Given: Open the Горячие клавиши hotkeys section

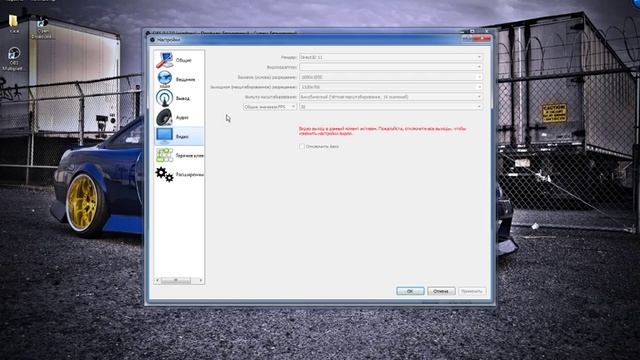Looking at the screenshot, I should pos(179,155).
